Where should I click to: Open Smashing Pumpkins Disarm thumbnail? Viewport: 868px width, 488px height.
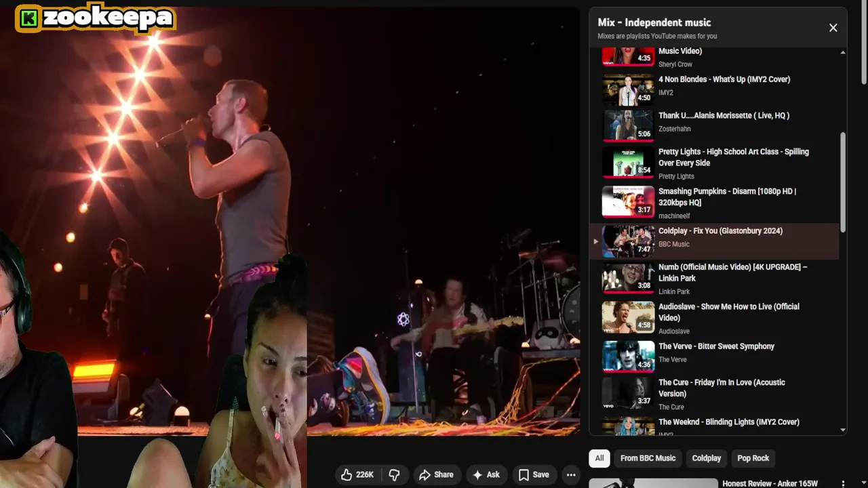pyautogui.click(x=629, y=201)
